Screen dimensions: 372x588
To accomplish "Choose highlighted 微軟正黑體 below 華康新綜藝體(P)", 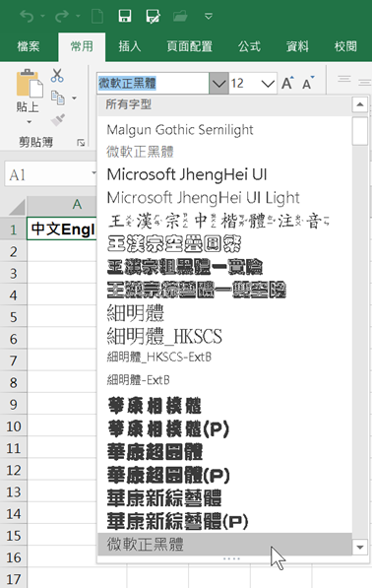I will pyautogui.click(x=224, y=544).
